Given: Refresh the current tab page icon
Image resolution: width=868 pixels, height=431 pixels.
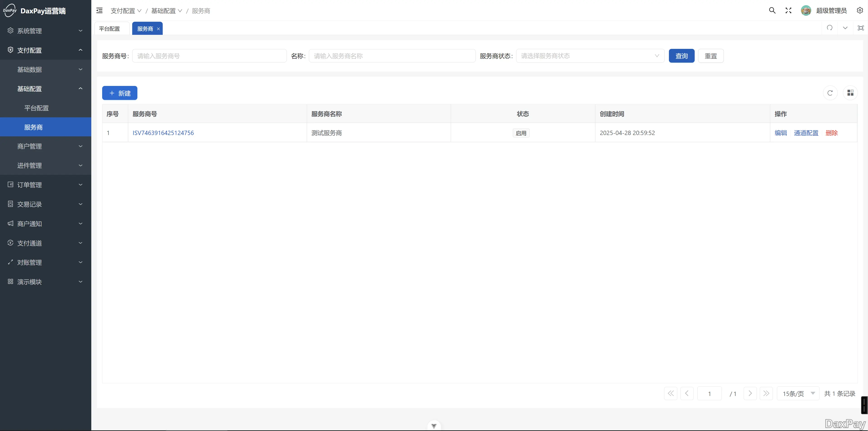Looking at the screenshot, I should 830,28.
